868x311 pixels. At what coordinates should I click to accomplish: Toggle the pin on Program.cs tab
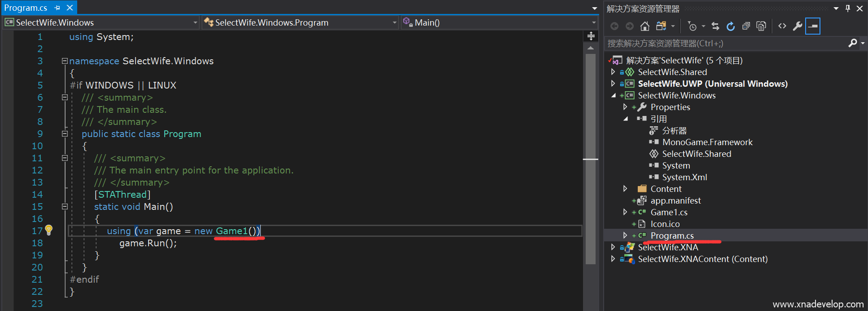tap(57, 8)
